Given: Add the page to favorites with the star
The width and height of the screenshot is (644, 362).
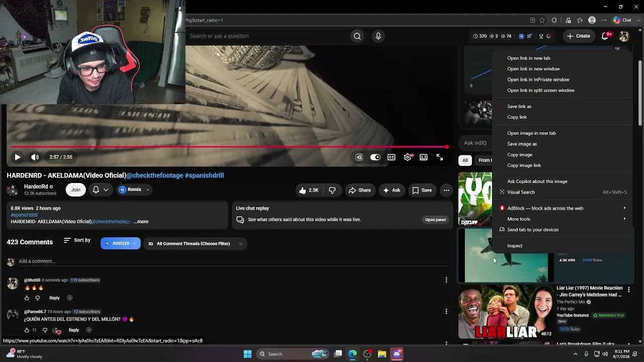Looking at the screenshot, I should [542, 20].
